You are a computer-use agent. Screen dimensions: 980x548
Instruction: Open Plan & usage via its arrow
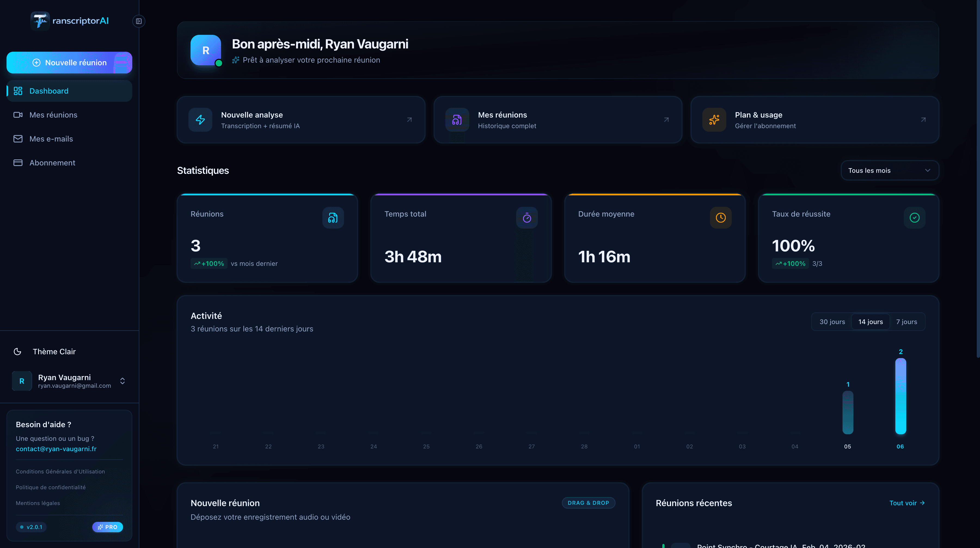point(924,119)
